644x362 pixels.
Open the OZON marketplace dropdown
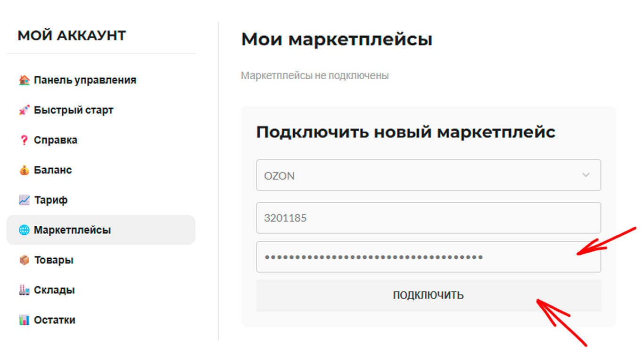[429, 175]
